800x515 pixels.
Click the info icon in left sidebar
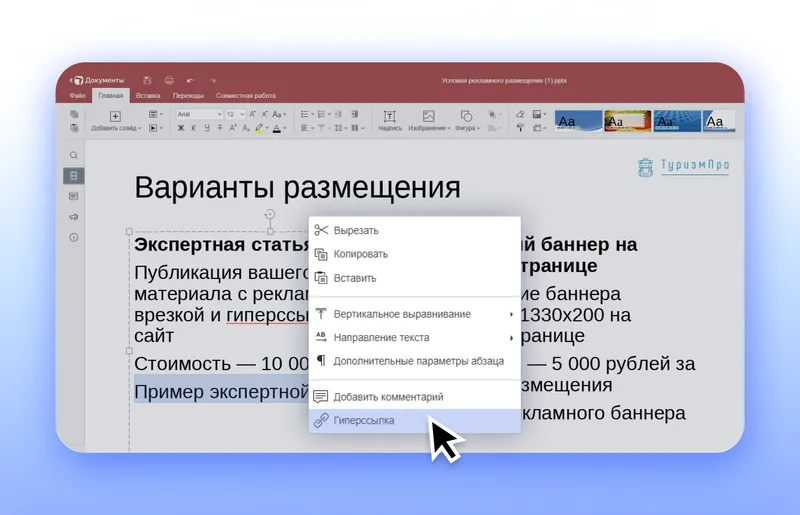pyautogui.click(x=73, y=237)
